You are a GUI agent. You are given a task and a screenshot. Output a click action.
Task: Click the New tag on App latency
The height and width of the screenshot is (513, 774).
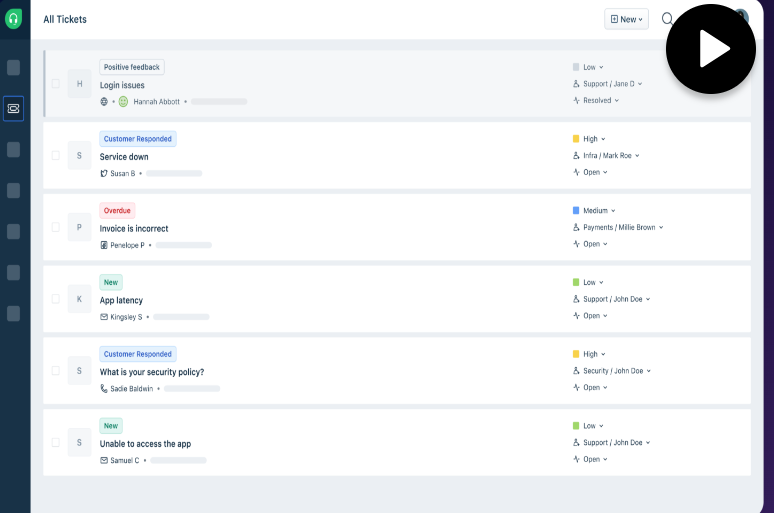[111, 282]
